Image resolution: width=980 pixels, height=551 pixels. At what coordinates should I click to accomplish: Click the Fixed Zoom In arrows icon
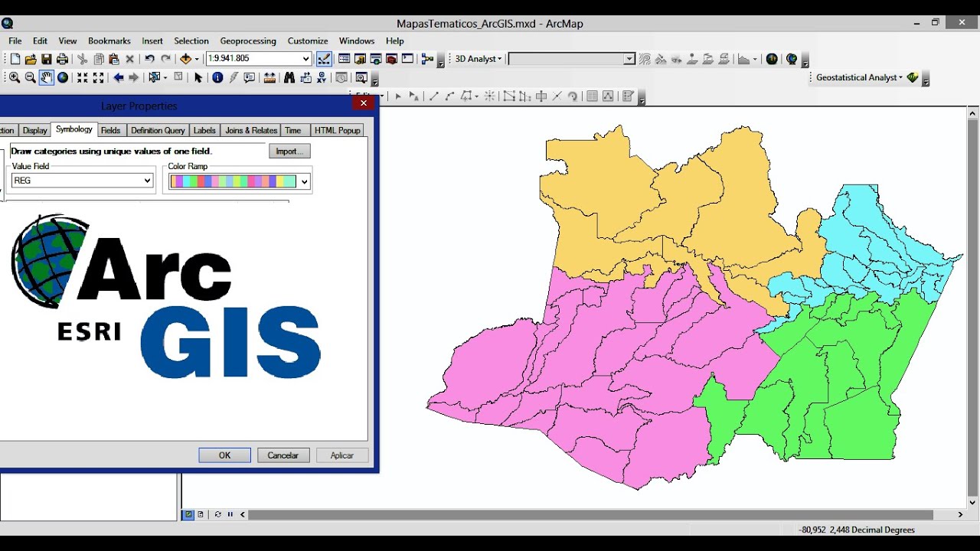pyautogui.click(x=83, y=77)
